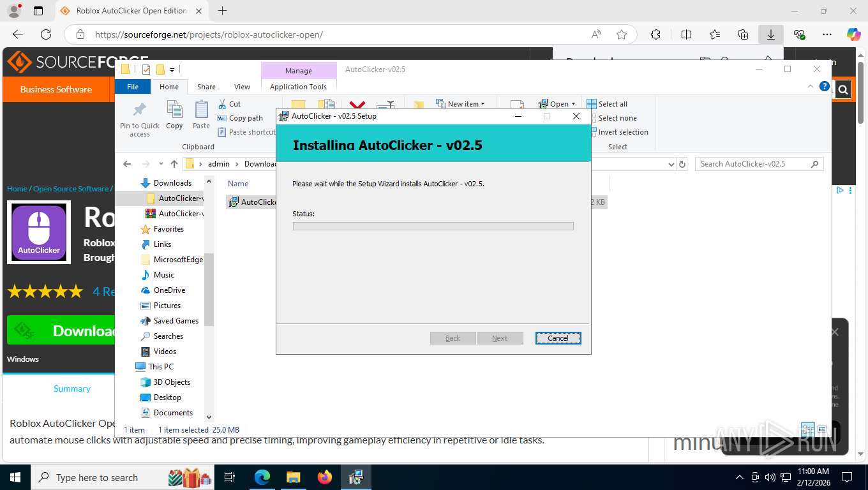Click Pin to Quick access in File Explorer
Screen dimensions: 868x490
(140, 119)
